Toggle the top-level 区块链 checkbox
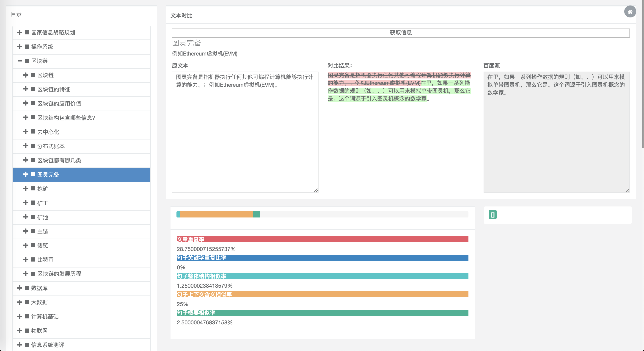The width and height of the screenshot is (644, 351). [27, 61]
